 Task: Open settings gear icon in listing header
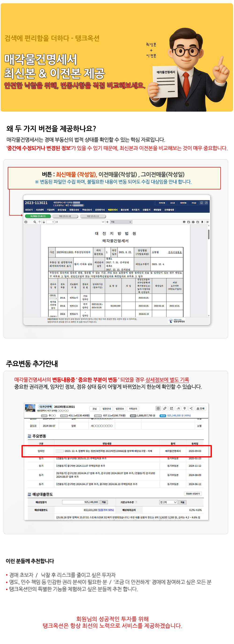158,408
